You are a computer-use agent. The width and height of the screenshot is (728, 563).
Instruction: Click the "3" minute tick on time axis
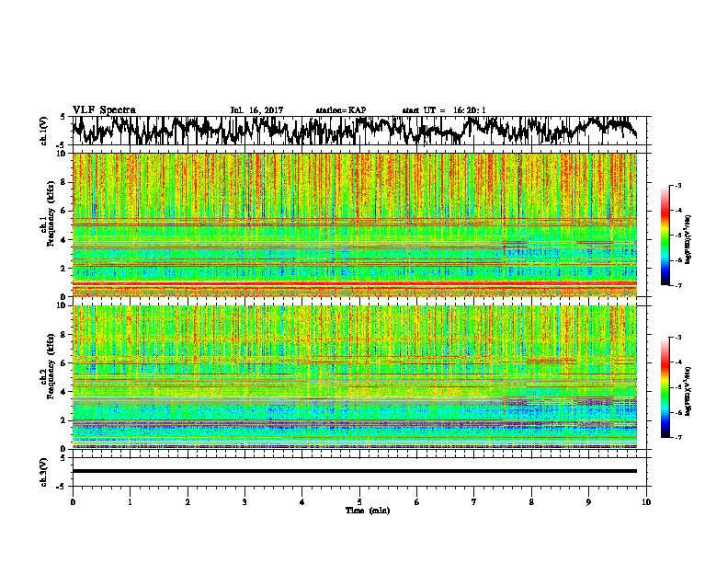(245, 502)
